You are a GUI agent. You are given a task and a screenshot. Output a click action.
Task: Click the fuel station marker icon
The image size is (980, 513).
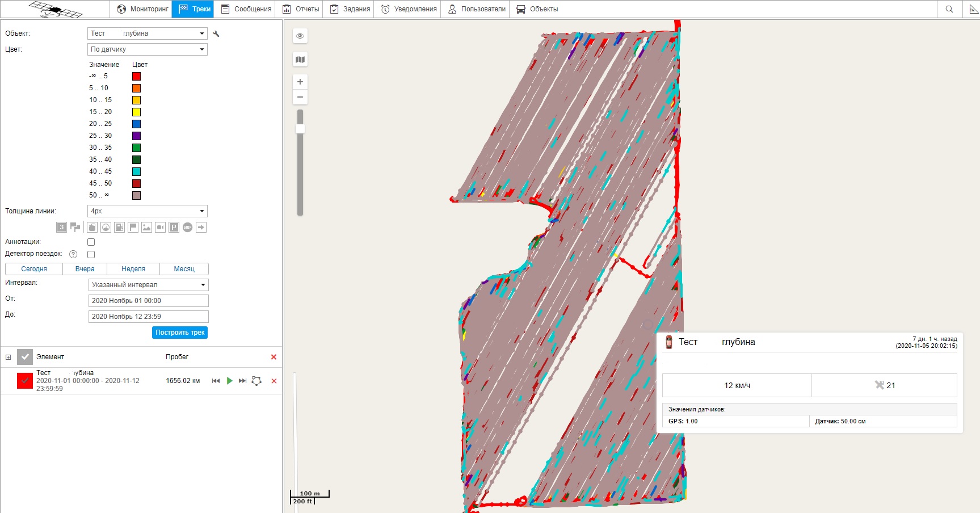[x=119, y=228]
